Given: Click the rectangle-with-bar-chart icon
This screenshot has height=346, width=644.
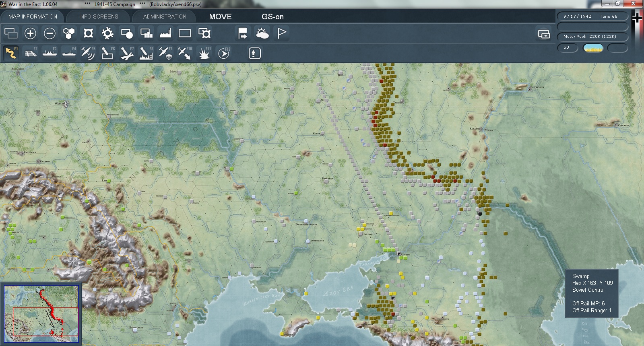Looking at the screenshot, I should 146,33.
